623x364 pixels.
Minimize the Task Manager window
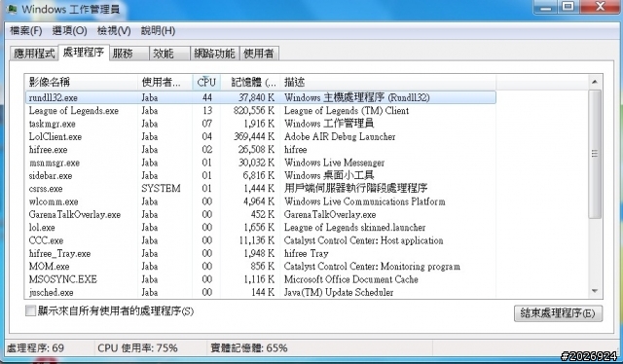546,7
